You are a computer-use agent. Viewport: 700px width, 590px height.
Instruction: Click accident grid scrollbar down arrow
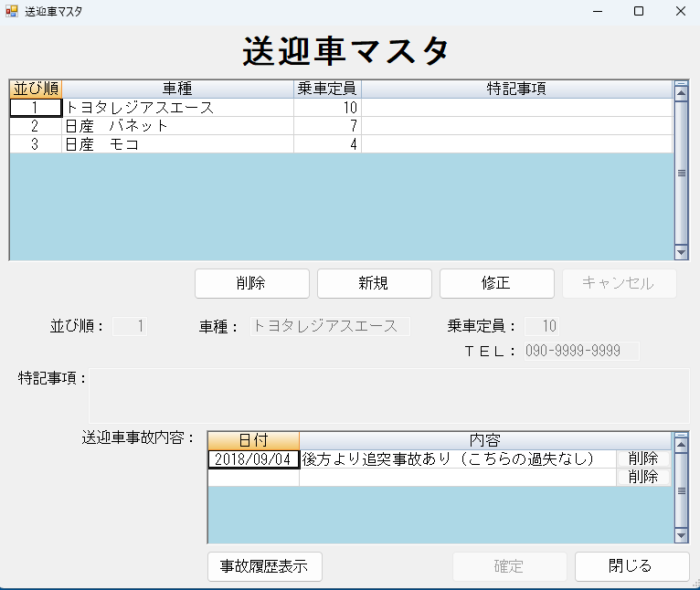tap(681, 535)
